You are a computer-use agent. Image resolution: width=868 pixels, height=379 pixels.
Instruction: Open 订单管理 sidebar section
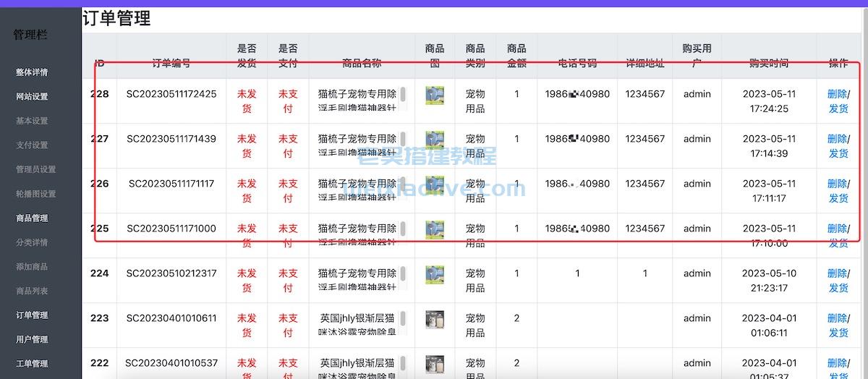[32, 315]
